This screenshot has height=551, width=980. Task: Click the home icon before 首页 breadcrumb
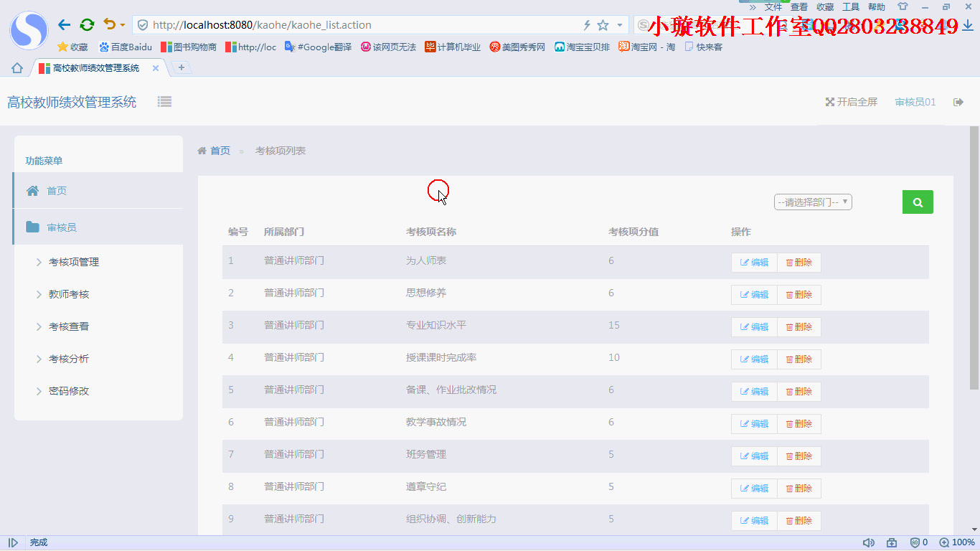pyautogui.click(x=202, y=151)
